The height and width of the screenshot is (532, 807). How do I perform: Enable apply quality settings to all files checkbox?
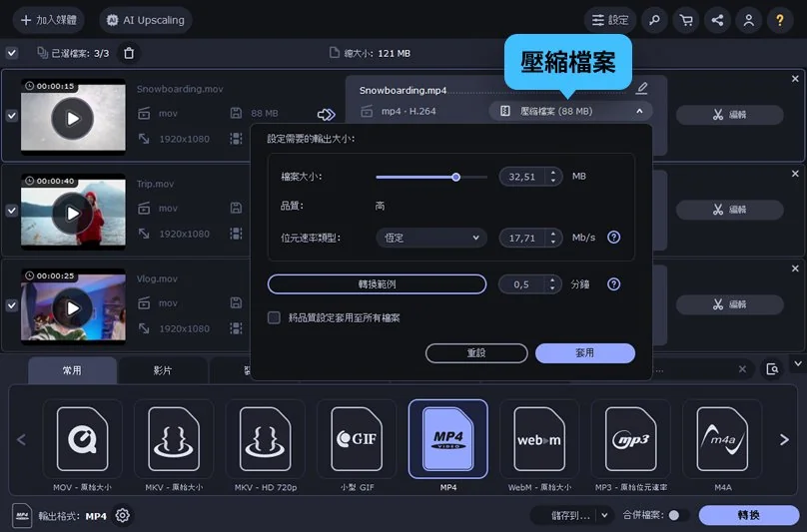(x=274, y=317)
